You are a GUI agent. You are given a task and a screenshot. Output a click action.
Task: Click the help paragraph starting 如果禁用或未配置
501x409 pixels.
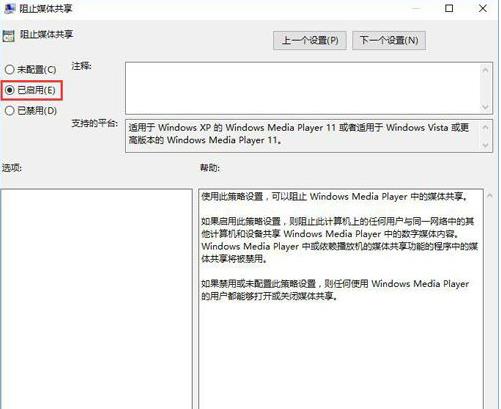click(335, 290)
